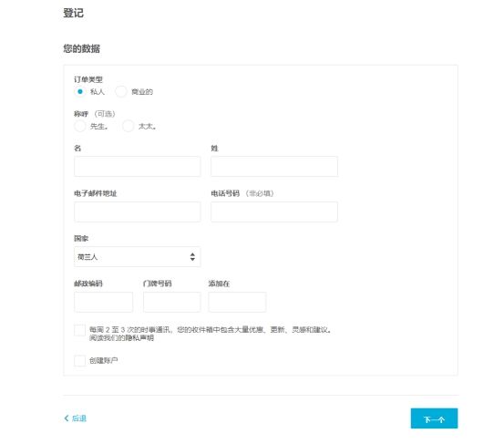Focus the 电子邮件地址 input box
Image resolution: width=504 pixels, height=444 pixels.
(x=138, y=212)
